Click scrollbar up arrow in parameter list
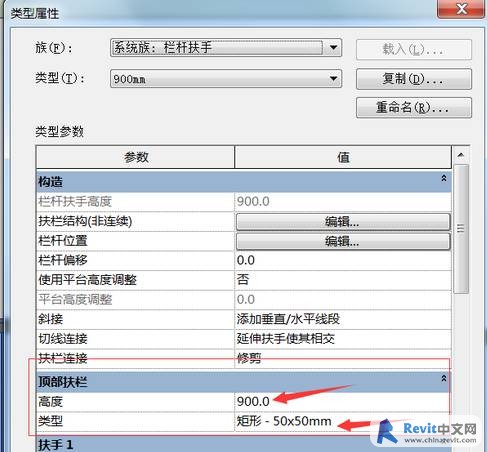 point(461,155)
